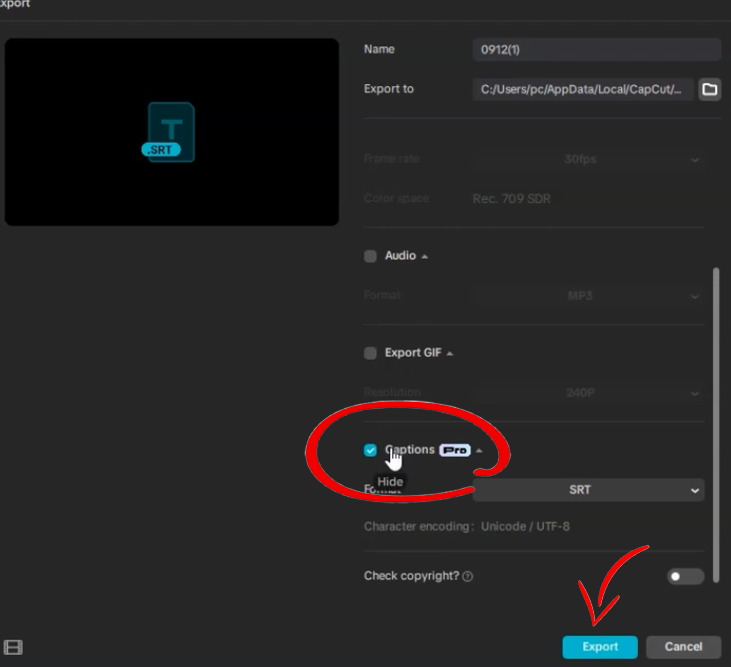Collapse the Captions section arrow

[479, 450]
